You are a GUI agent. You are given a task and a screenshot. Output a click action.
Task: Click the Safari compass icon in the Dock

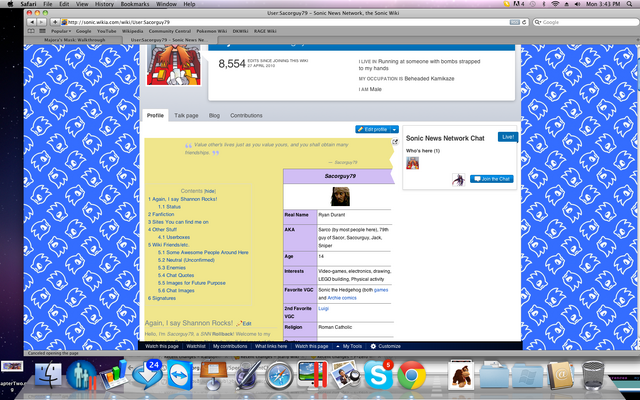[279, 376]
